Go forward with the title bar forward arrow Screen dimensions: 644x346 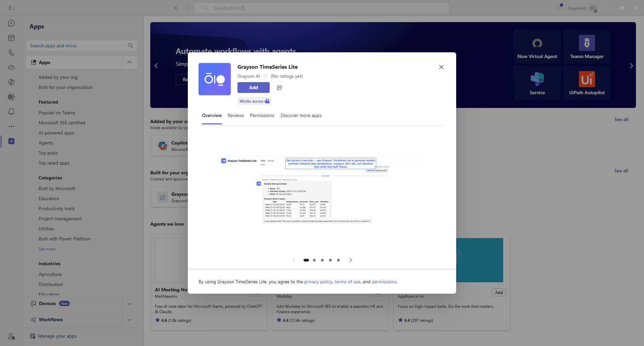187,8
